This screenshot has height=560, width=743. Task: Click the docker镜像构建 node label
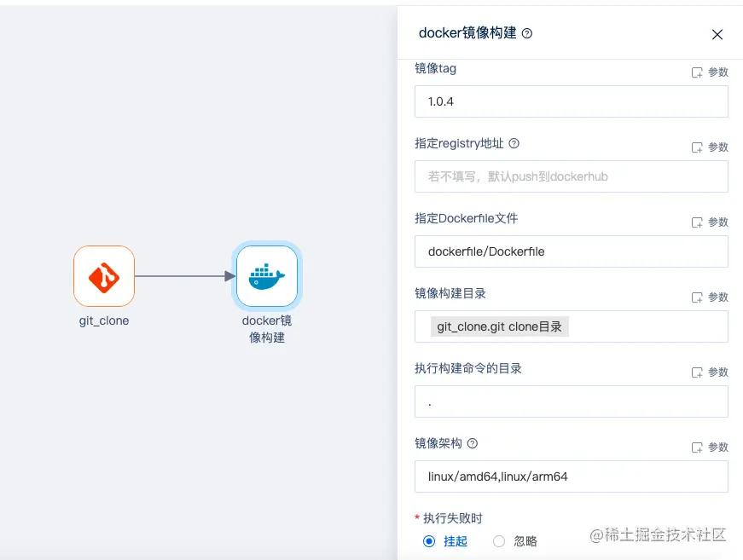pos(267,329)
